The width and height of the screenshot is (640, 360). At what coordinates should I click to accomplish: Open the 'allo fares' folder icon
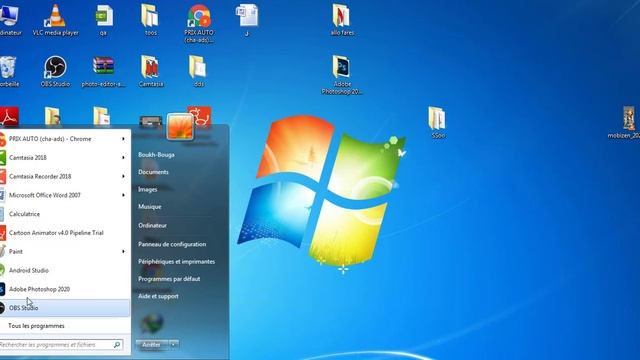coord(342,20)
